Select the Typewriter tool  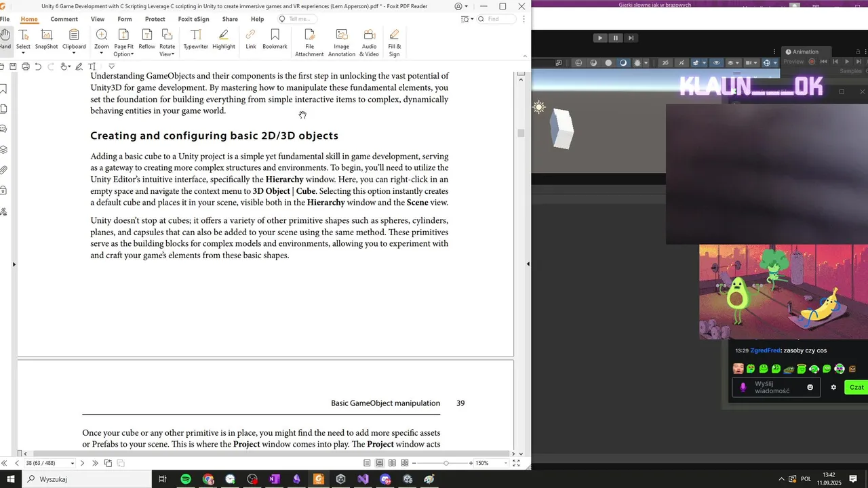coord(195,39)
